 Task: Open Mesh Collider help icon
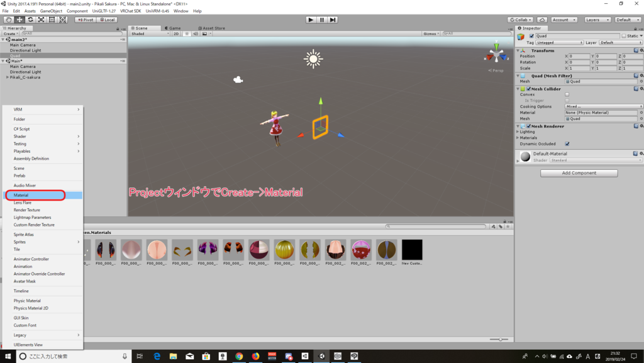[636, 89]
